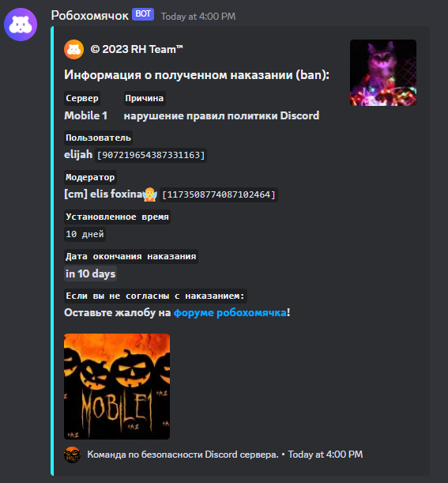This screenshot has height=483, width=448.
Task: Open the neon cat thumbnail image
Action: click(383, 73)
